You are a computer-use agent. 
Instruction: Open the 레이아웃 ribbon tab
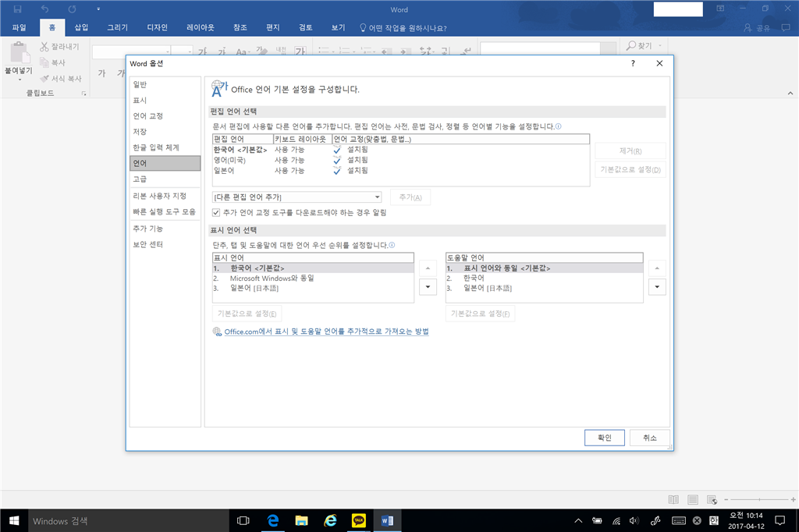click(201, 27)
